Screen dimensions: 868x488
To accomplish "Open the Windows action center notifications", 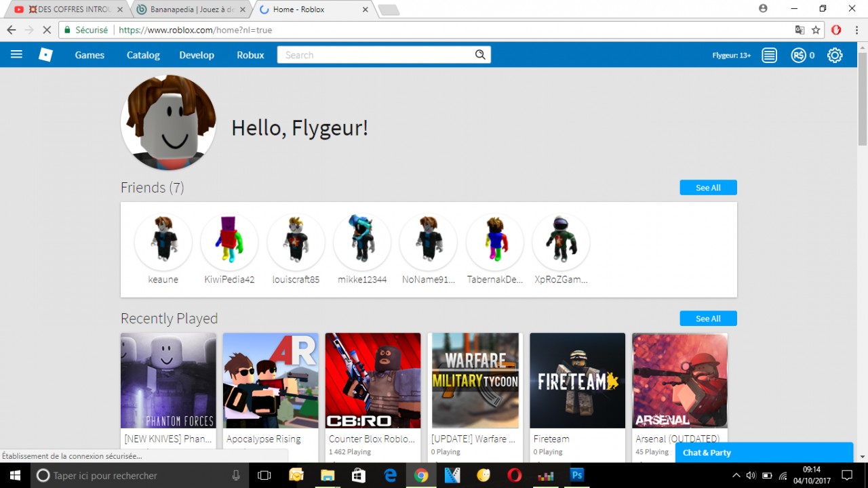I will (x=847, y=475).
